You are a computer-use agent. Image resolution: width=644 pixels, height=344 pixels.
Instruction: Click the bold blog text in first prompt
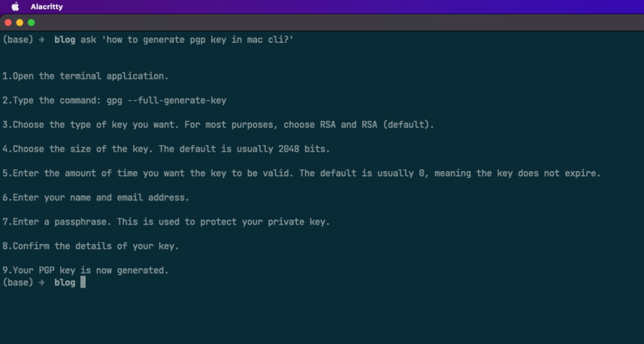pos(64,40)
